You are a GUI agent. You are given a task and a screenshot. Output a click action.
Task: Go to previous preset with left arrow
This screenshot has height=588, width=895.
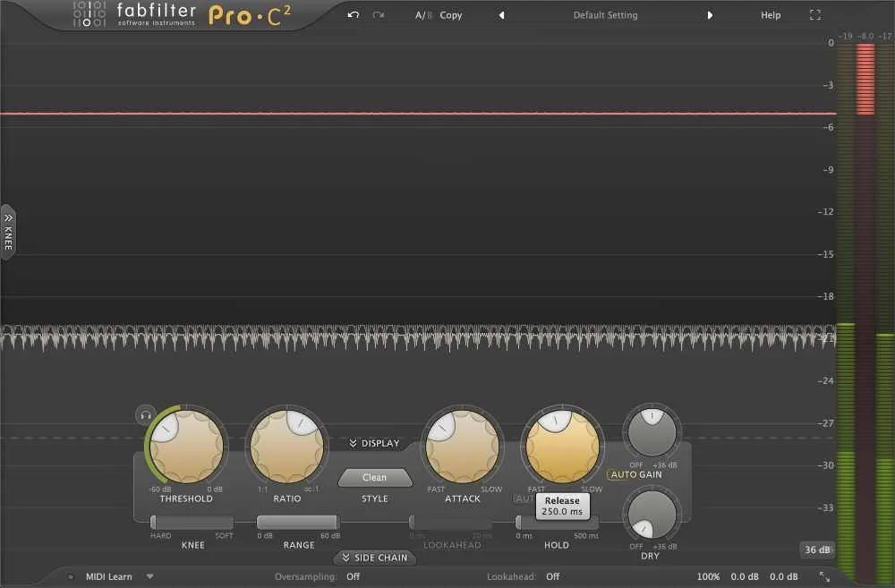[502, 15]
